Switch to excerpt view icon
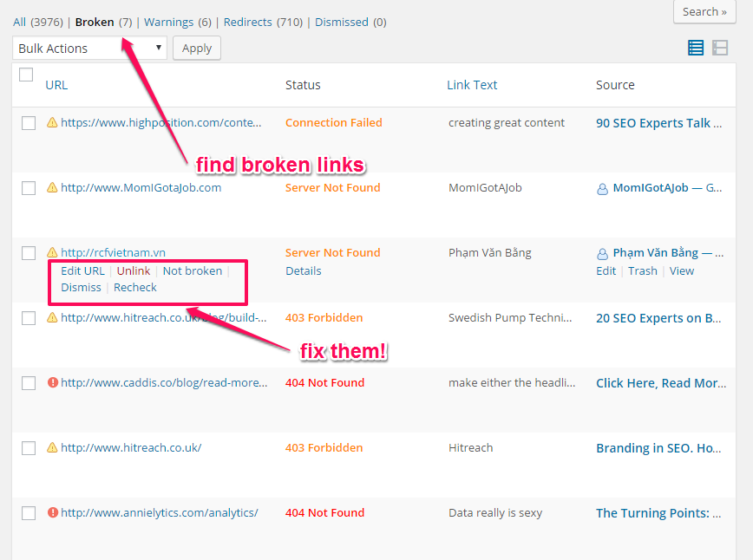Screen dimensions: 753x560 pos(720,48)
